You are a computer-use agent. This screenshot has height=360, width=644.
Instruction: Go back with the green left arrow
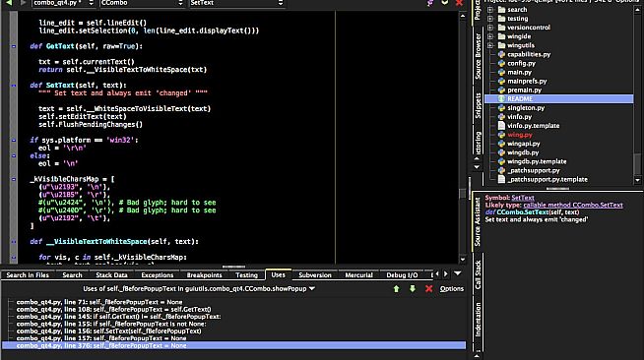(9, 3)
